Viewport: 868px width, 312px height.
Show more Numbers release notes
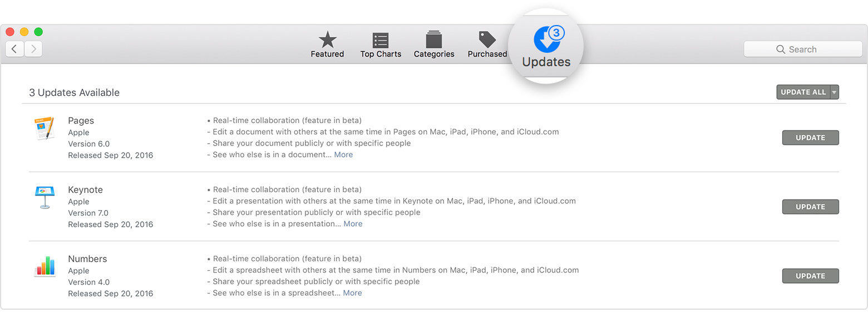pos(352,293)
